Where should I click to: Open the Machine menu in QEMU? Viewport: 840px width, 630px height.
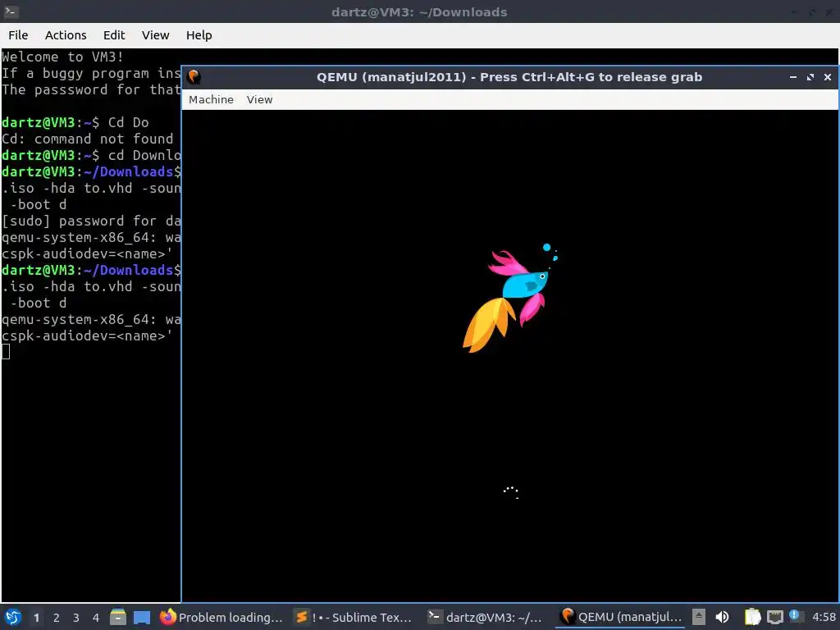tap(211, 99)
